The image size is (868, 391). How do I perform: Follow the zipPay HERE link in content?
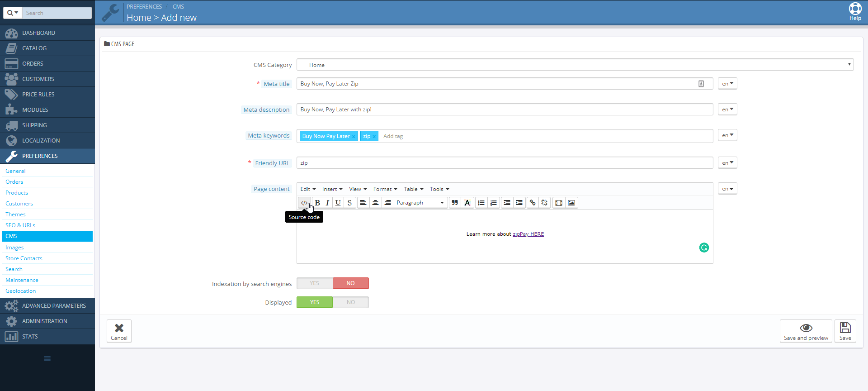pos(528,234)
